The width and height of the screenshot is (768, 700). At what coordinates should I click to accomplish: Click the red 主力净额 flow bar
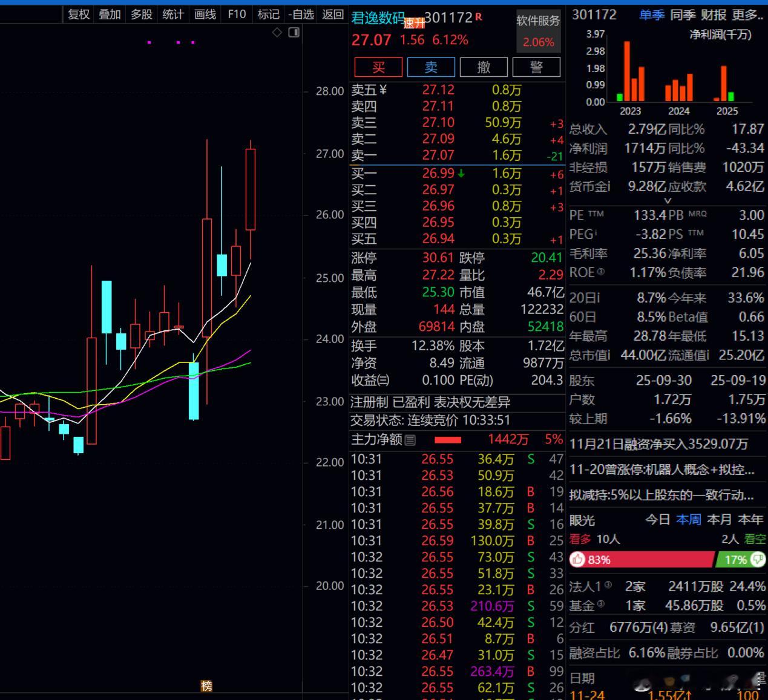tap(448, 440)
